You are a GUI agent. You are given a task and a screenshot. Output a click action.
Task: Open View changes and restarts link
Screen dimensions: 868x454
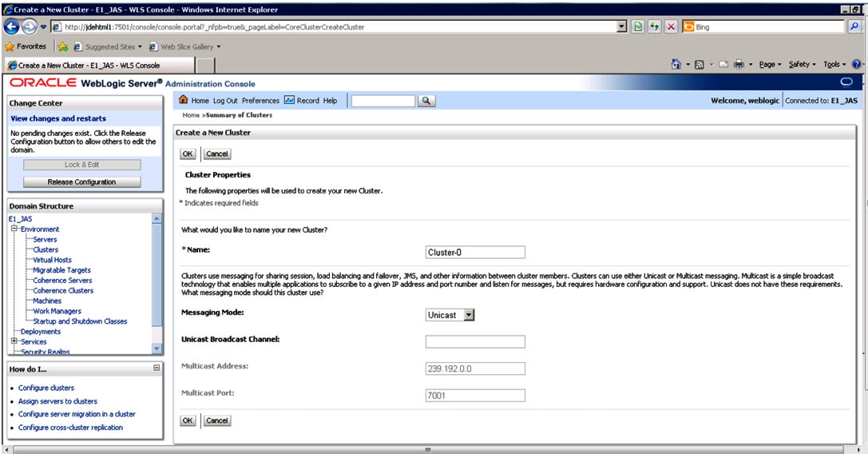point(58,118)
